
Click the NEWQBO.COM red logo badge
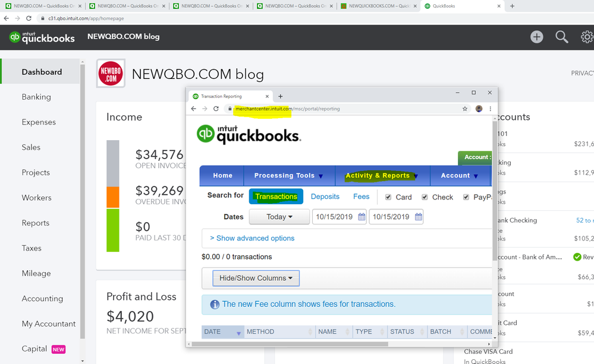[x=110, y=74]
